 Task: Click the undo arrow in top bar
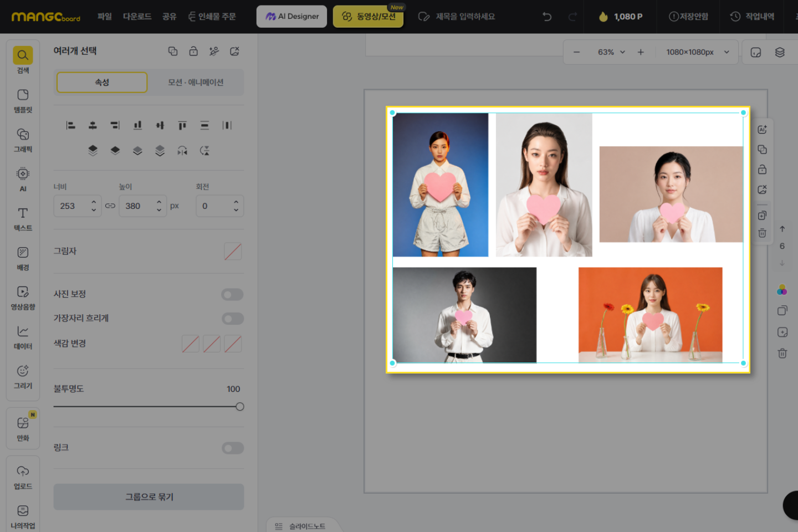tap(547, 17)
